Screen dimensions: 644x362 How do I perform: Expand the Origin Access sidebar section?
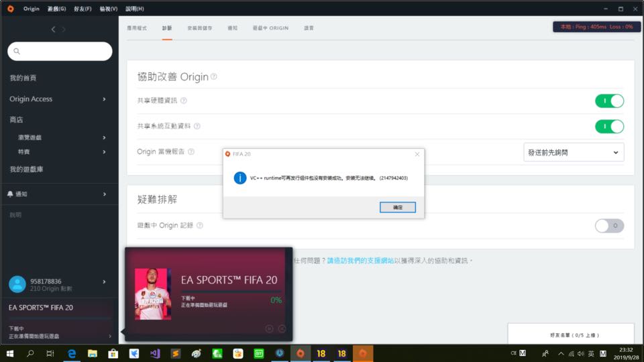[105, 99]
